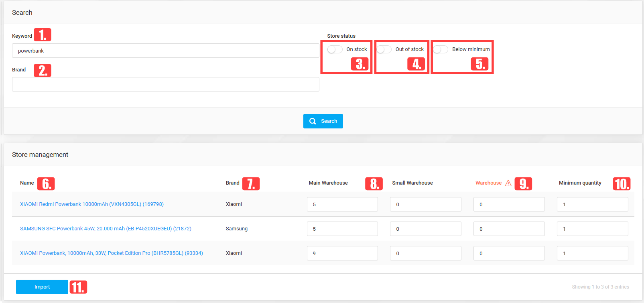Click the warning triangle icon beside Warehouse
Image resolution: width=644 pixels, height=303 pixels.
click(x=508, y=183)
